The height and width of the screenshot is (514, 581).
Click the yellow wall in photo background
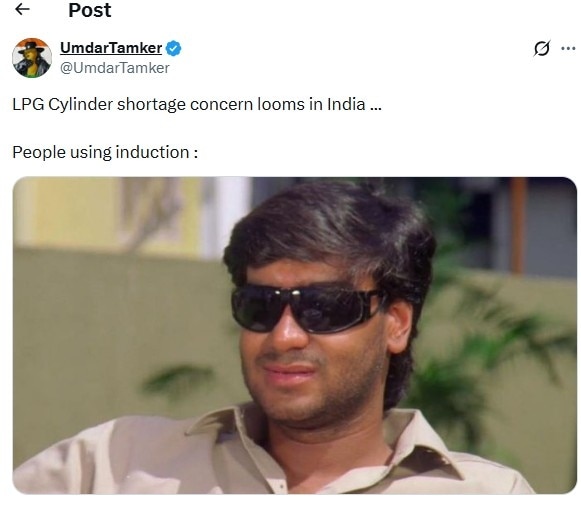click(74, 213)
